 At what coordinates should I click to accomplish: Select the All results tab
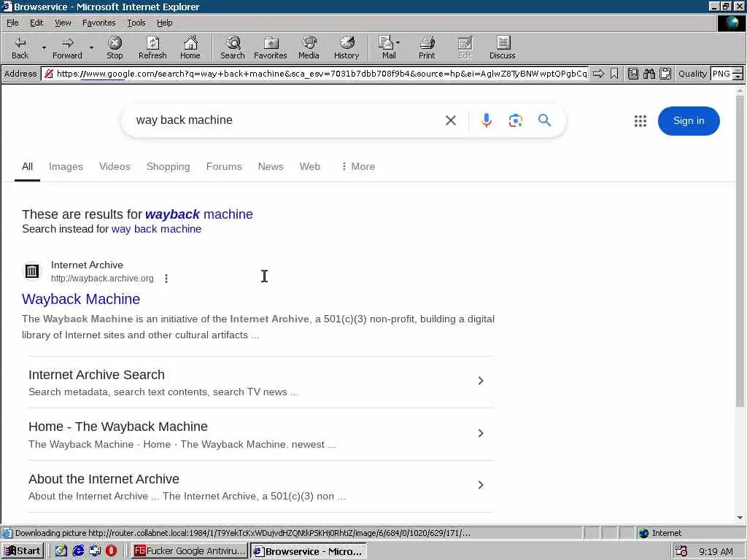coord(27,167)
